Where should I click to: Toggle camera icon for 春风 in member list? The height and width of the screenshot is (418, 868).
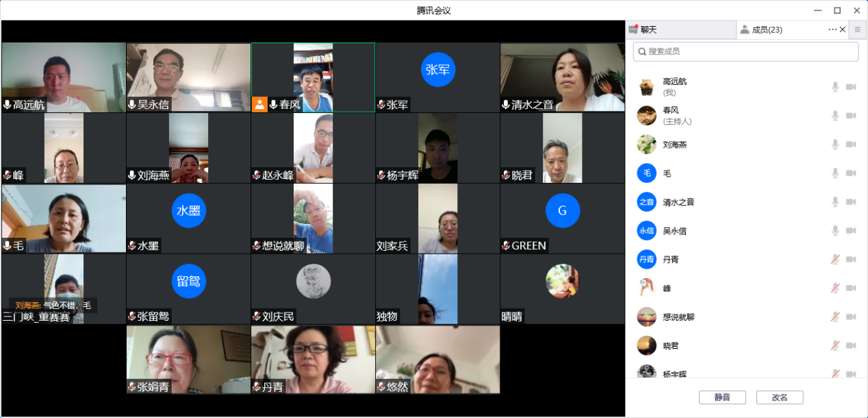tap(851, 116)
